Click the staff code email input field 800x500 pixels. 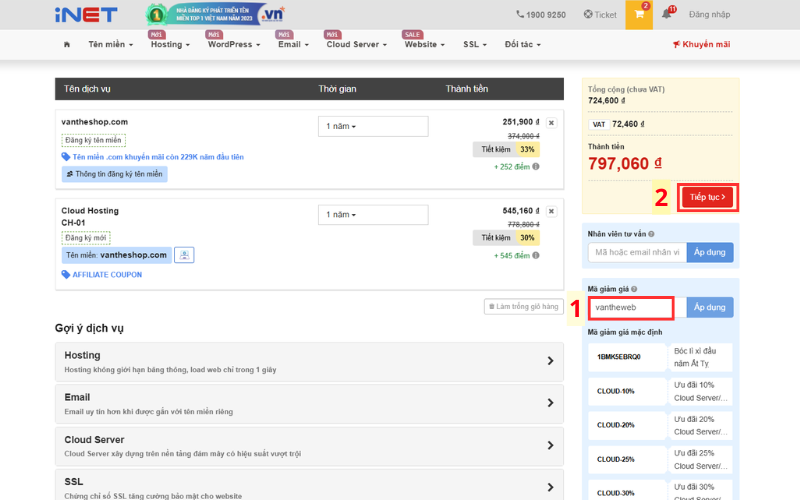(x=637, y=252)
